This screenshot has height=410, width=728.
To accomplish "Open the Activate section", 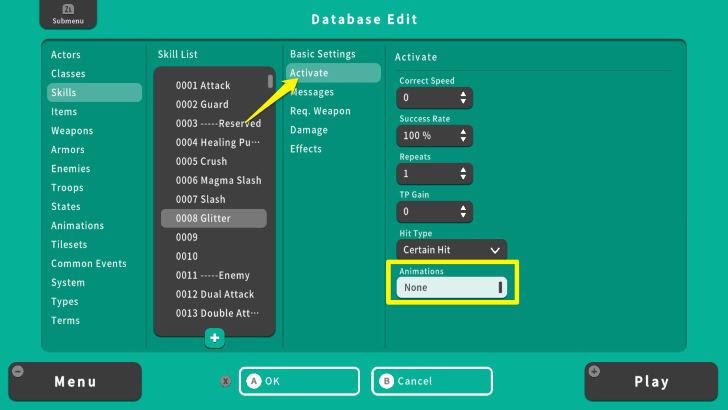I will click(333, 73).
